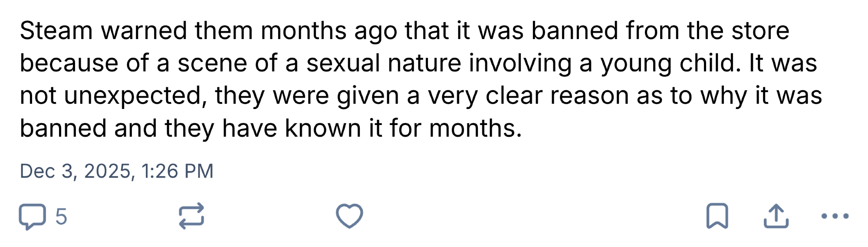Click the word "Steam" in the post

click(56, 31)
